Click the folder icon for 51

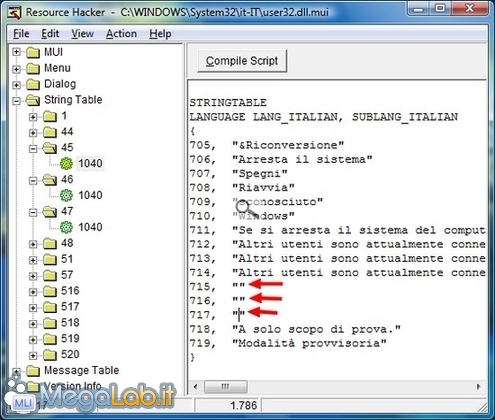[x=50, y=259]
